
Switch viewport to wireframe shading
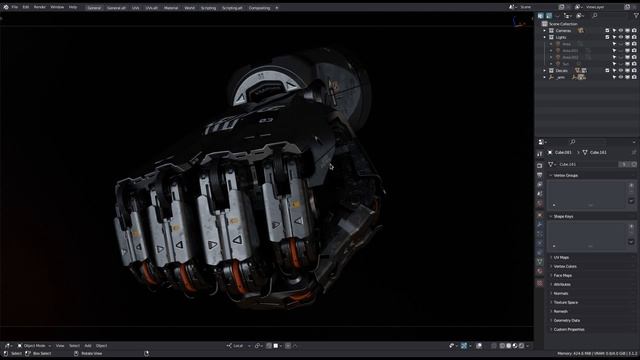(x=502, y=346)
